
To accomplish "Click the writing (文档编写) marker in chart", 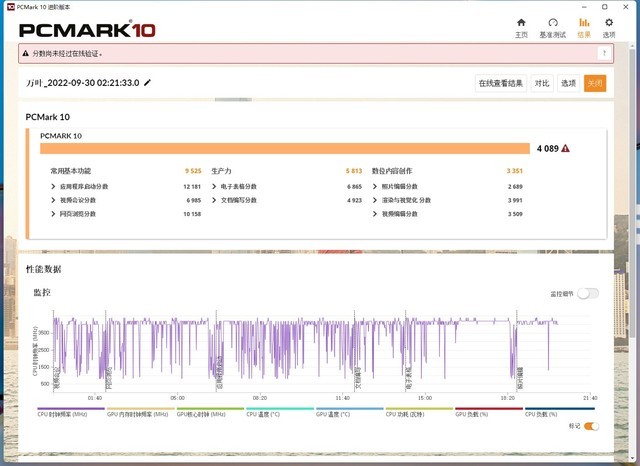I will coord(358,378).
